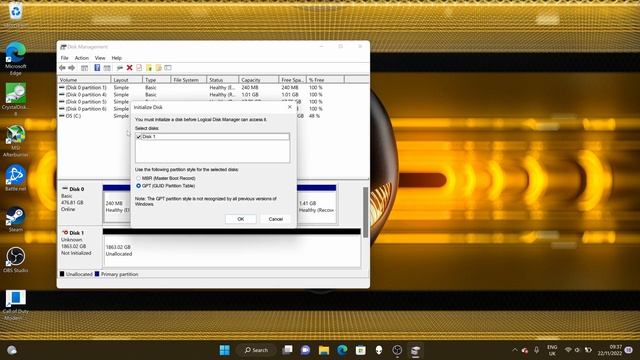Click the Show/Hide Console Tree toolbar icon
640x360 pixels.
point(84,68)
